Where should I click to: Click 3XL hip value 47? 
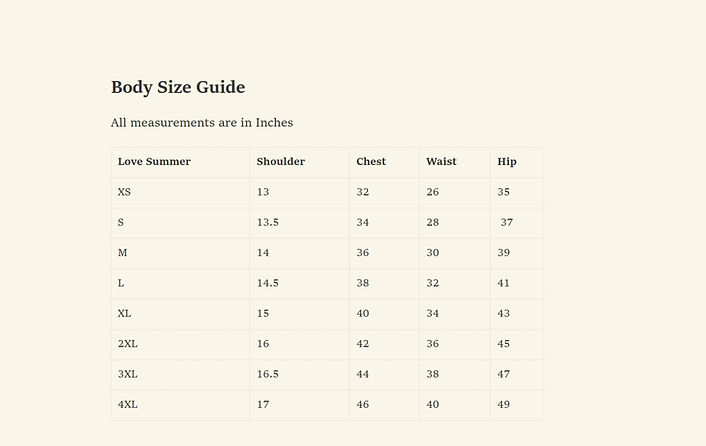[x=504, y=374]
